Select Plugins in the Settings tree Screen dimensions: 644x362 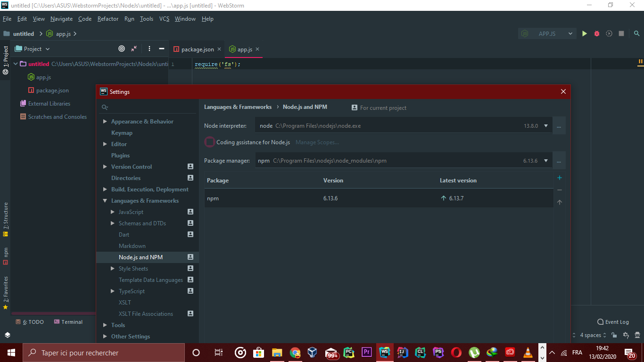[120, 156]
